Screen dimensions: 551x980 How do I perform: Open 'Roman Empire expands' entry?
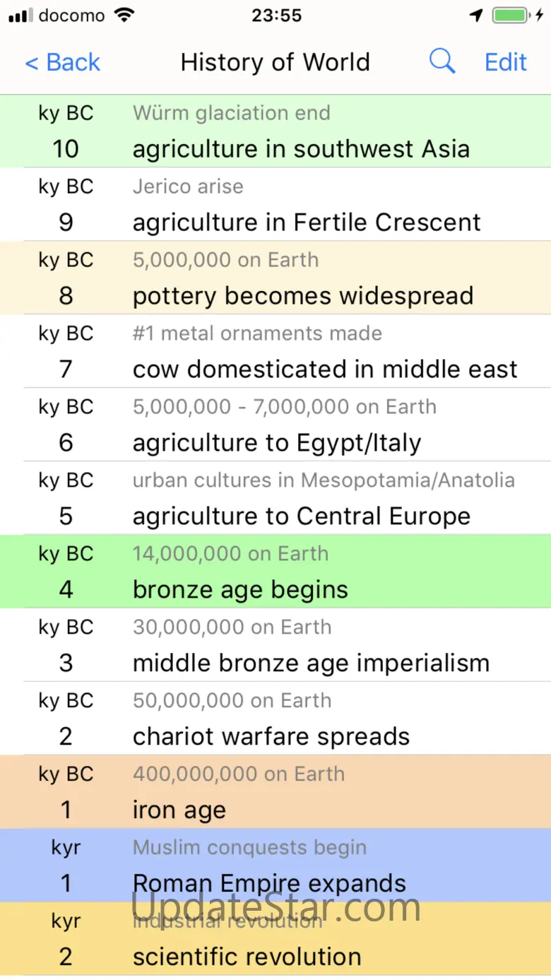pyautogui.click(x=269, y=883)
